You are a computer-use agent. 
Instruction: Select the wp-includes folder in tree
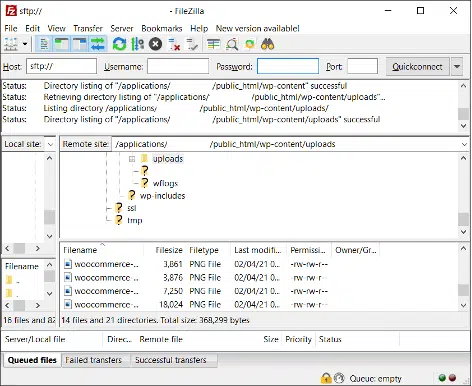pyautogui.click(x=162, y=196)
